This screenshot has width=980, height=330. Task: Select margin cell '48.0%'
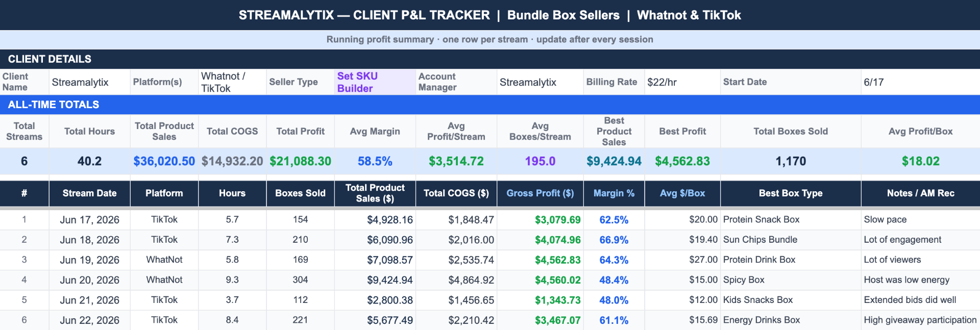(614, 300)
